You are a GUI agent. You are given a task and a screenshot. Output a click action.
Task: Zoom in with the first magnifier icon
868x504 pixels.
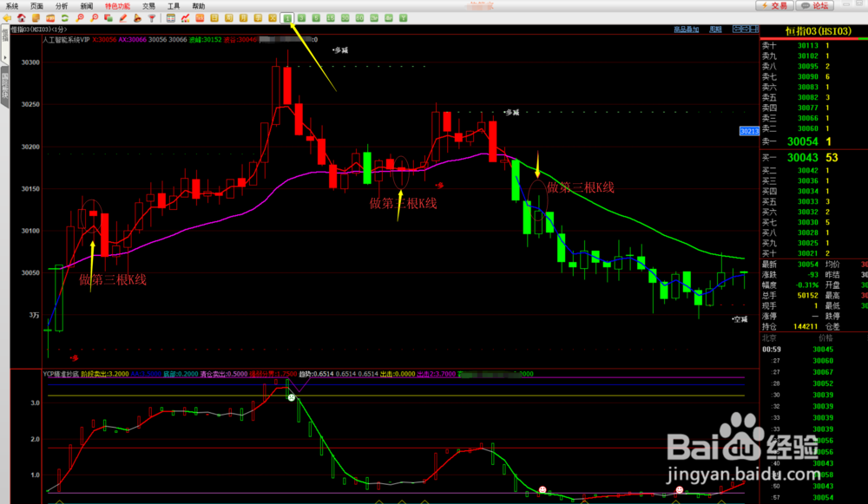click(x=80, y=18)
